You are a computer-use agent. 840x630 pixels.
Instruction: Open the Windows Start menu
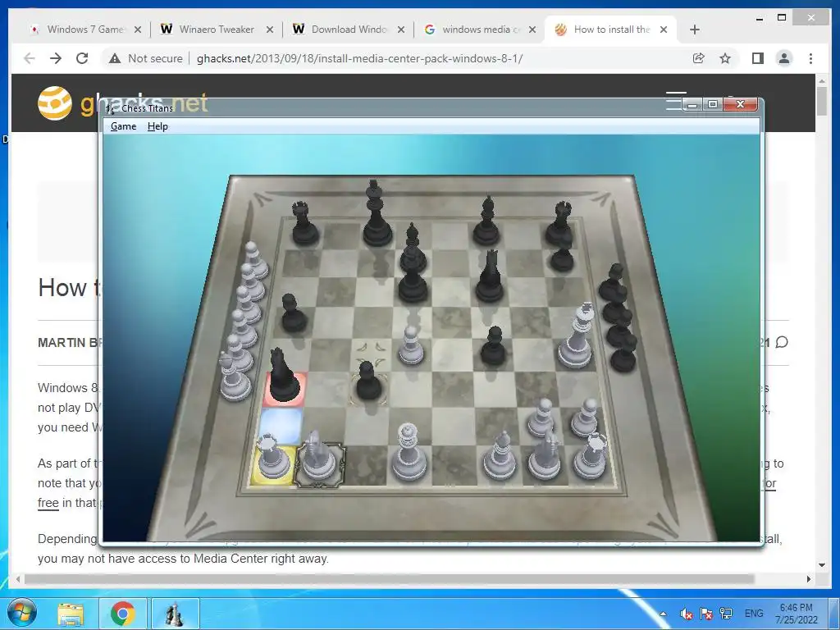point(21,614)
